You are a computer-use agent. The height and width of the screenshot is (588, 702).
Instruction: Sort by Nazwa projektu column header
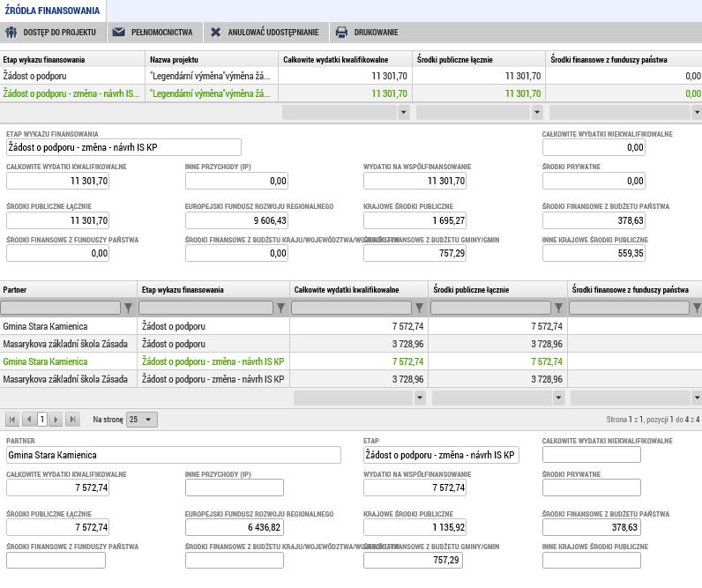click(212, 60)
